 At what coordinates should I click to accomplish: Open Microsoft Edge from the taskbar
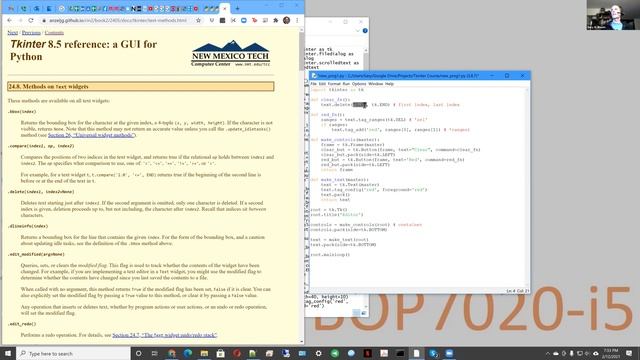(188, 353)
